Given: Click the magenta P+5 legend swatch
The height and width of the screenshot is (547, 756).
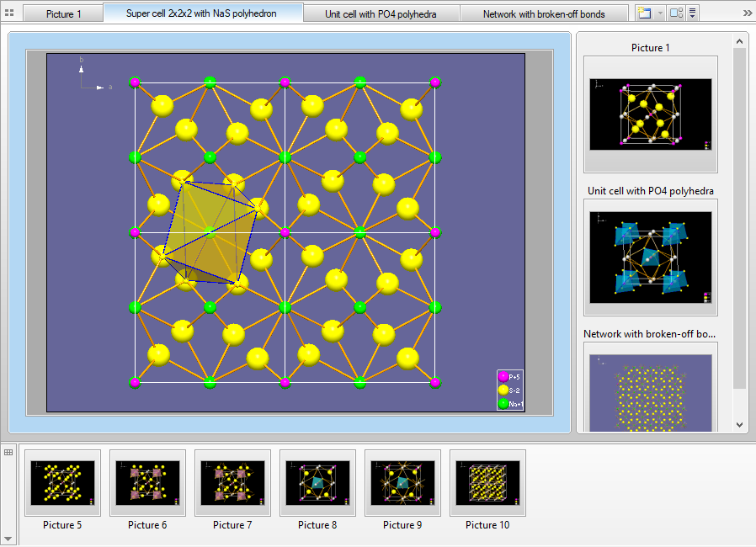Looking at the screenshot, I should click(x=503, y=377).
